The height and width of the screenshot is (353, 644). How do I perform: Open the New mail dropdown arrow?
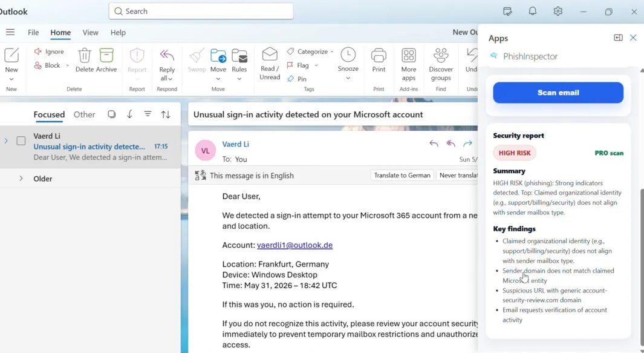[x=11, y=79]
